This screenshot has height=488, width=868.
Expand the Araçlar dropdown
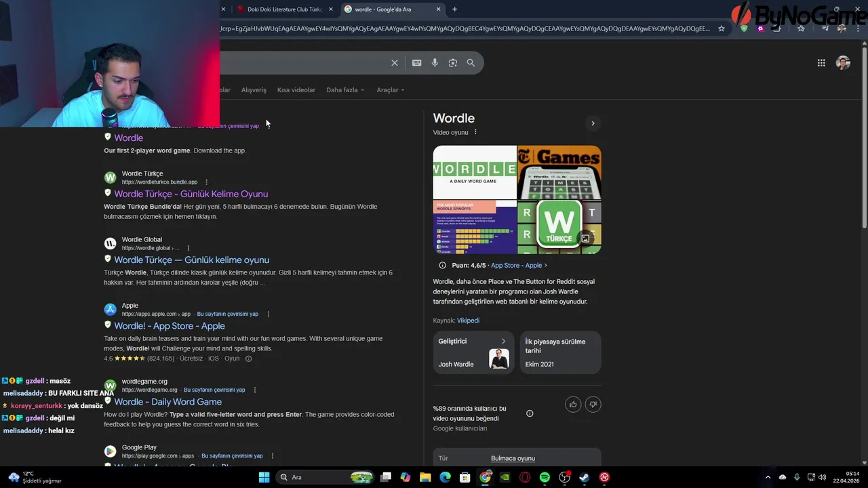pos(391,90)
